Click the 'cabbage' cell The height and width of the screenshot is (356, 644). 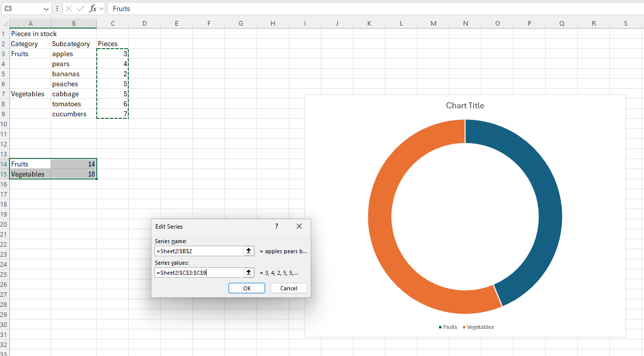pos(74,94)
